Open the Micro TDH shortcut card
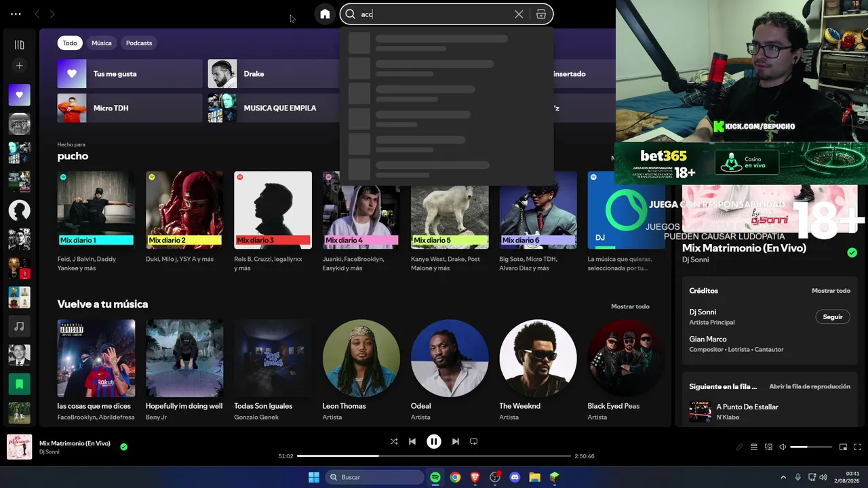This screenshot has height=488, width=868. [130, 108]
